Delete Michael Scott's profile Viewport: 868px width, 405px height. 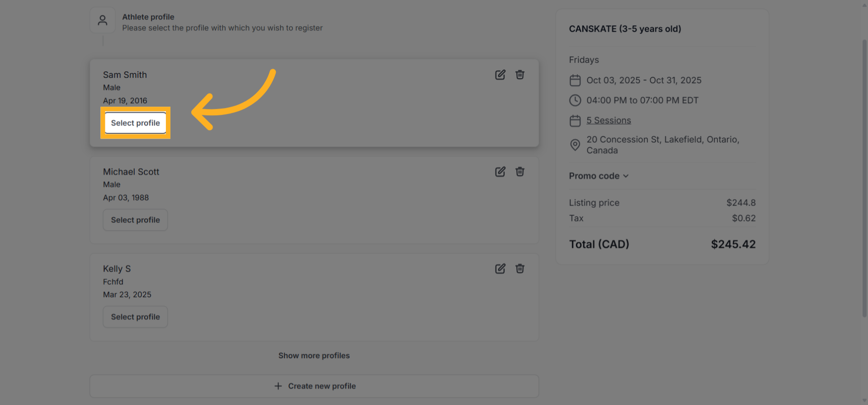pos(520,172)
